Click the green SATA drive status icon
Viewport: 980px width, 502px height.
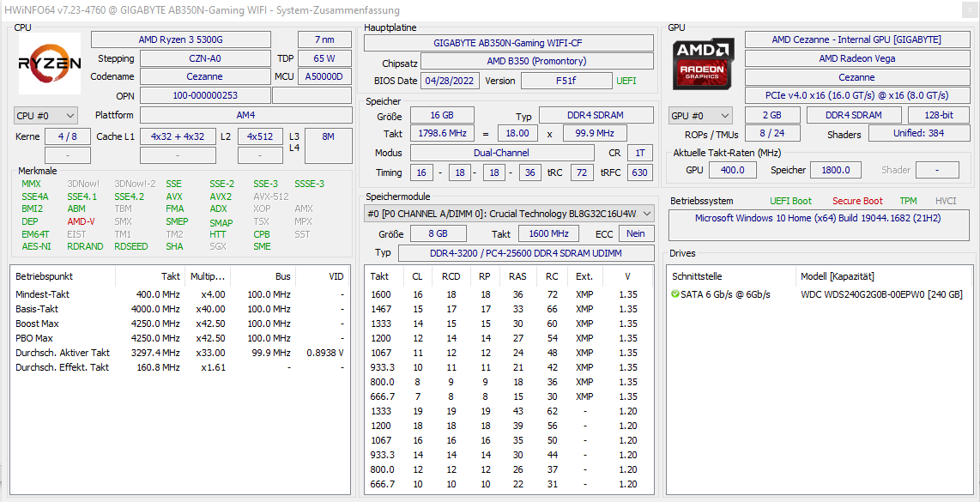675,294
